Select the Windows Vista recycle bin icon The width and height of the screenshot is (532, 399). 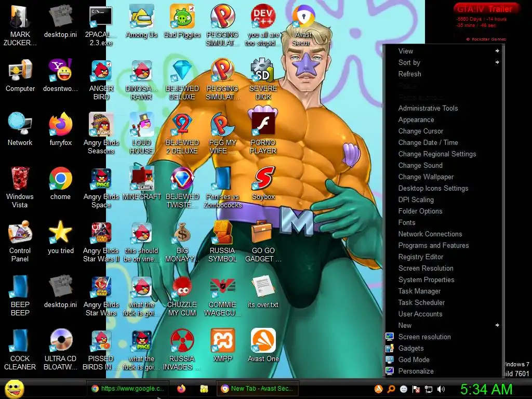pos(20,187)
